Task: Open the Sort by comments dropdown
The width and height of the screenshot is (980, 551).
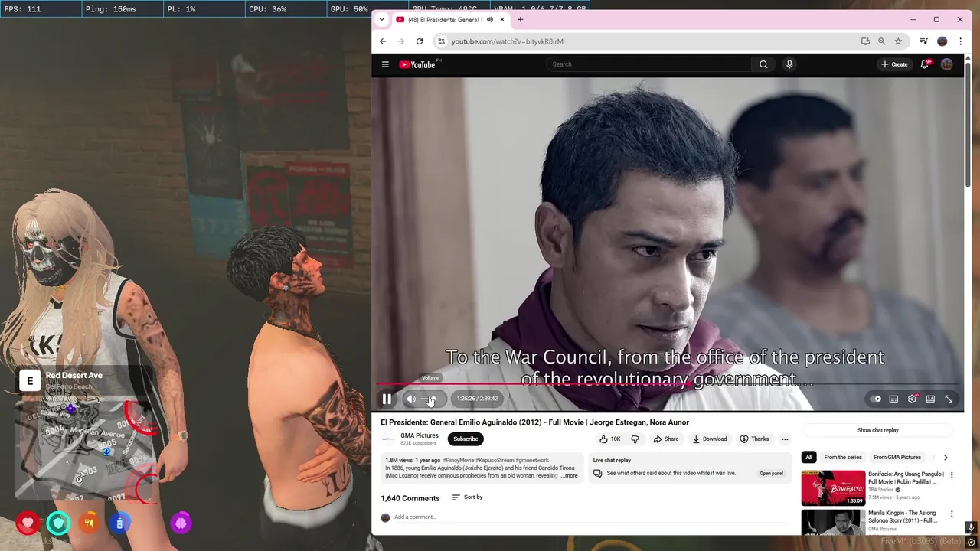Action: point(467,497)
